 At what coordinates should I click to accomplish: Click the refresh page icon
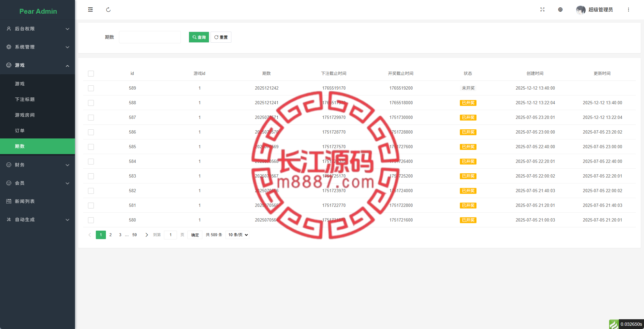click(x=108, y=10)
